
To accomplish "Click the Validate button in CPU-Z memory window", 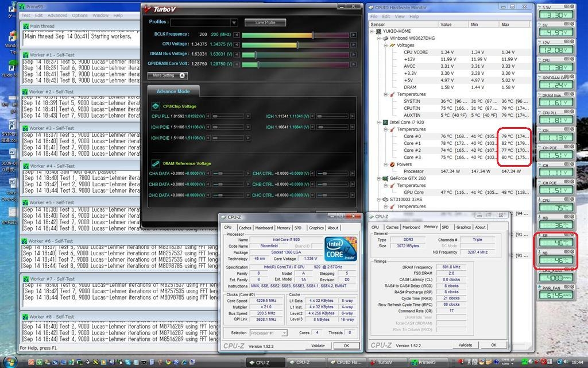I will click(x=465, y=345).
